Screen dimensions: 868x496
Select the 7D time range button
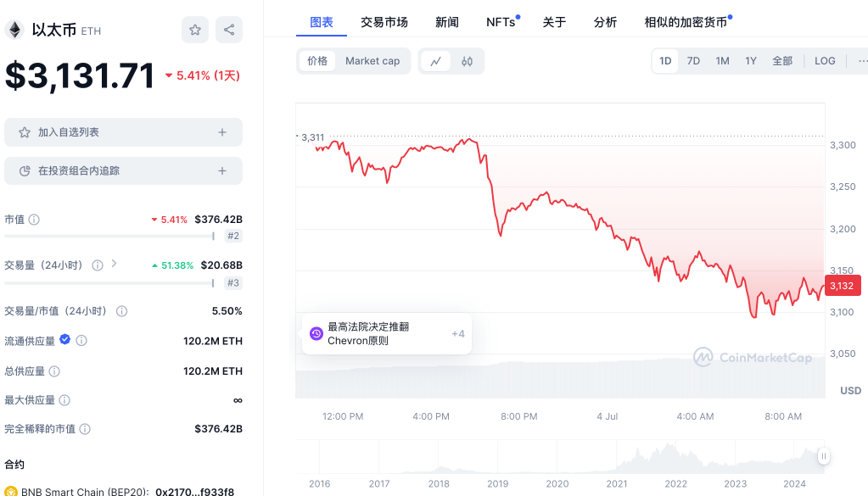[693, 61]
